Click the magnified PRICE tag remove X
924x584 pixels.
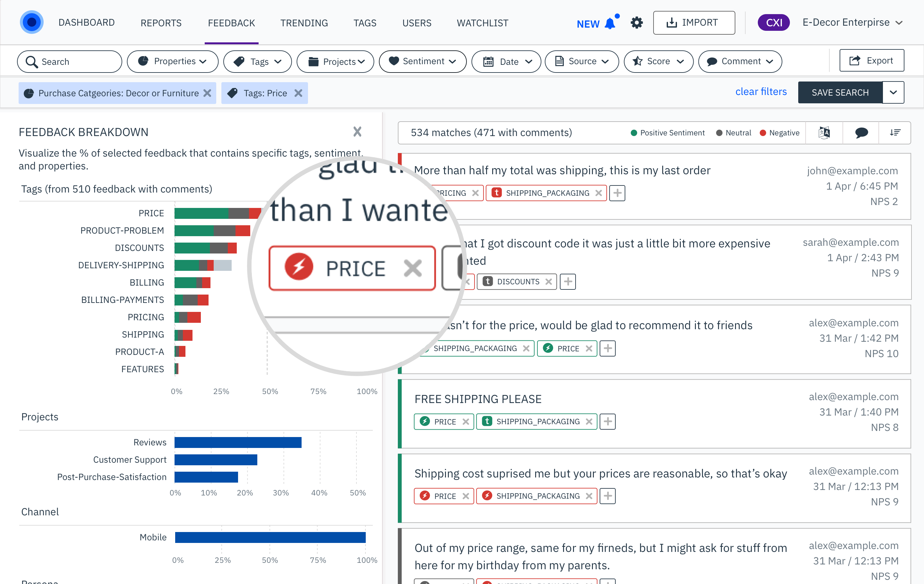[413, 268]
